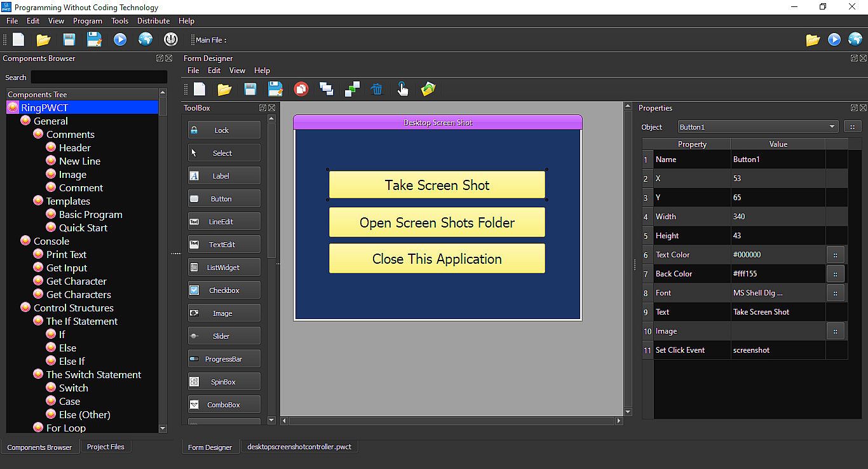Click the blue trash can delete icon
The image size is (868, 469).
click(x=377, y=89)
